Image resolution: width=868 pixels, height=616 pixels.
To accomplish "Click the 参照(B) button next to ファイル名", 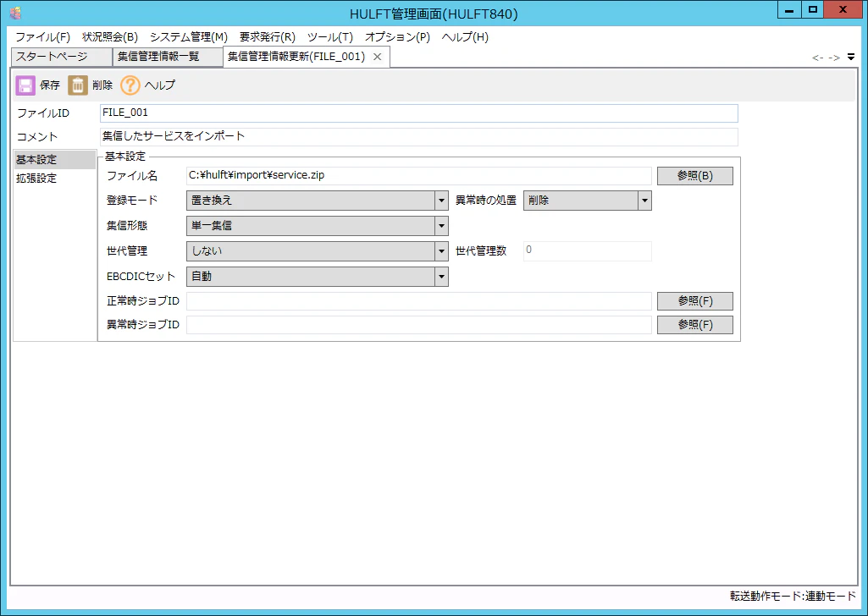I will (x=694, y=176).
